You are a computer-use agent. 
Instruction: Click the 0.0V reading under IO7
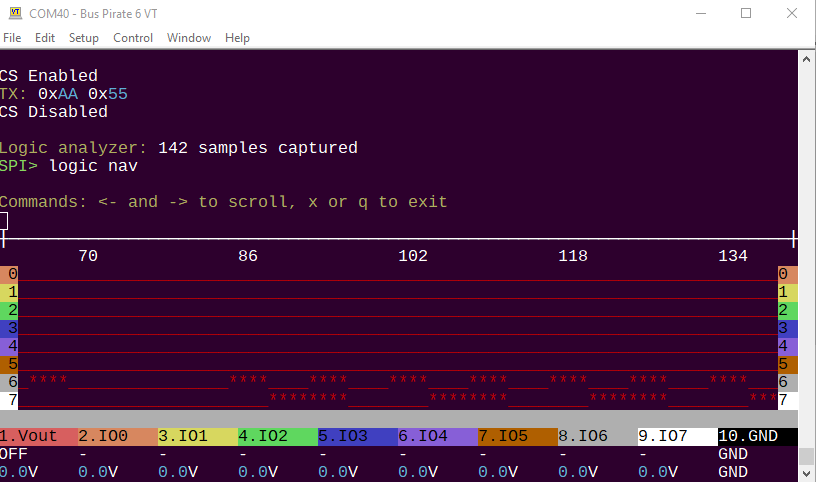(x=658, y=472)
